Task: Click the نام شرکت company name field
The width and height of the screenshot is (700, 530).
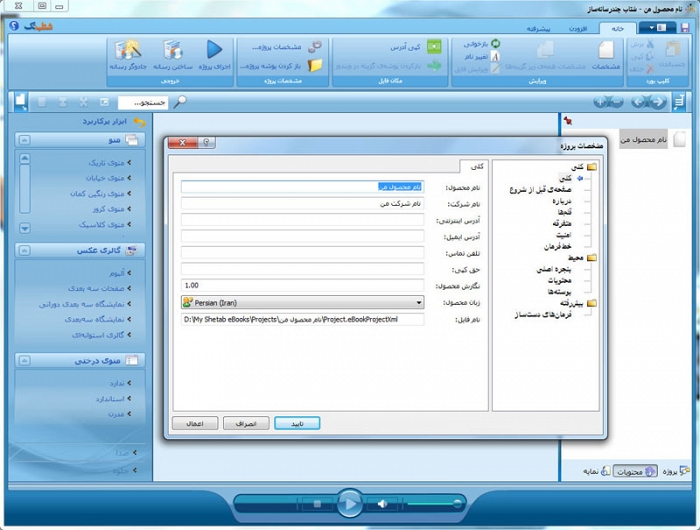Action: click(x=302, y=203)
